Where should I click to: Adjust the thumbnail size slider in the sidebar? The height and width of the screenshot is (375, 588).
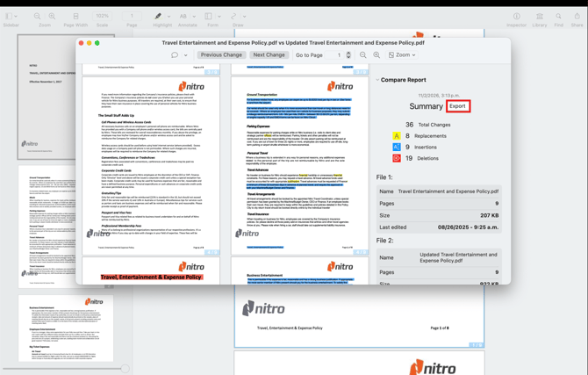[125, 369]
